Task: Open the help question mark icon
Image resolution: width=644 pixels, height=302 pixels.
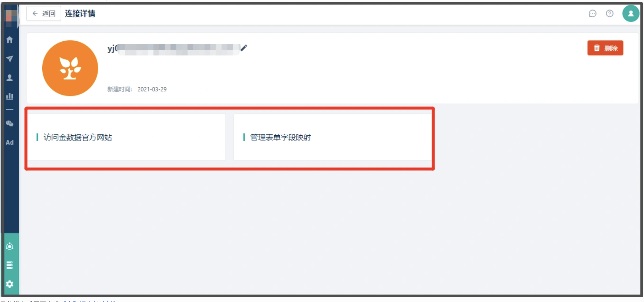Action: (610, 14)
